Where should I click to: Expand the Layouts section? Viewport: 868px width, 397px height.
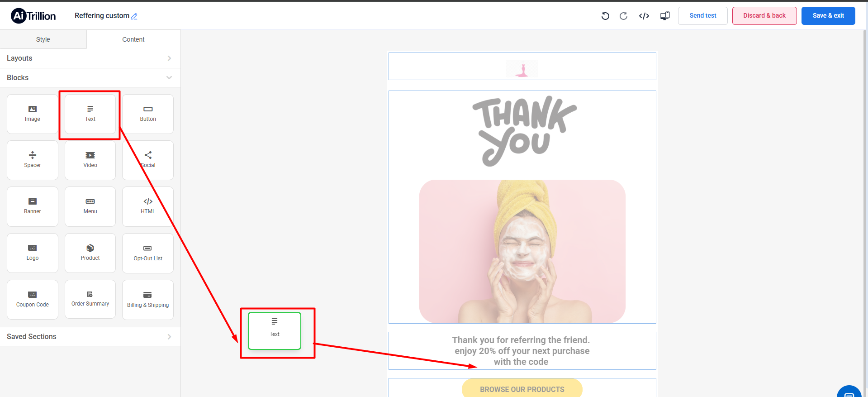pos(90,58)
